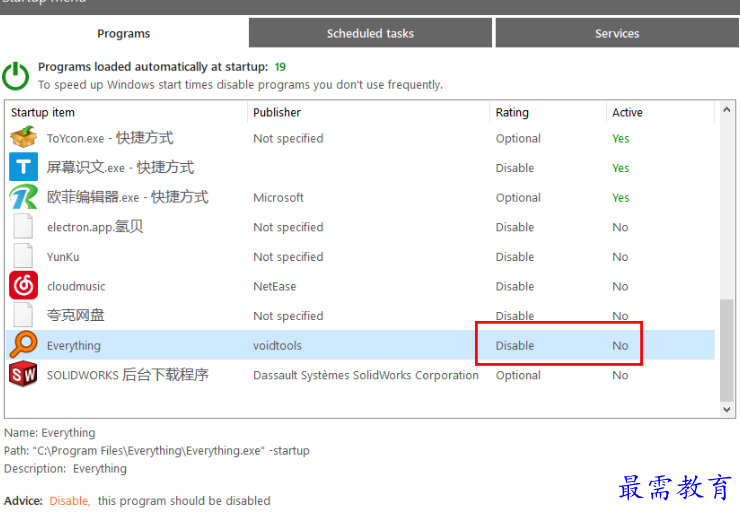
Task: Click the Everything.exe path text
Action: point(157,451)
